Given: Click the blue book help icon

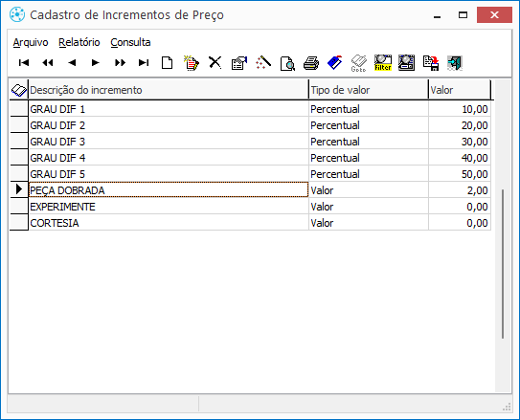Looking at the screenshot, I should (x=334, y=62).
